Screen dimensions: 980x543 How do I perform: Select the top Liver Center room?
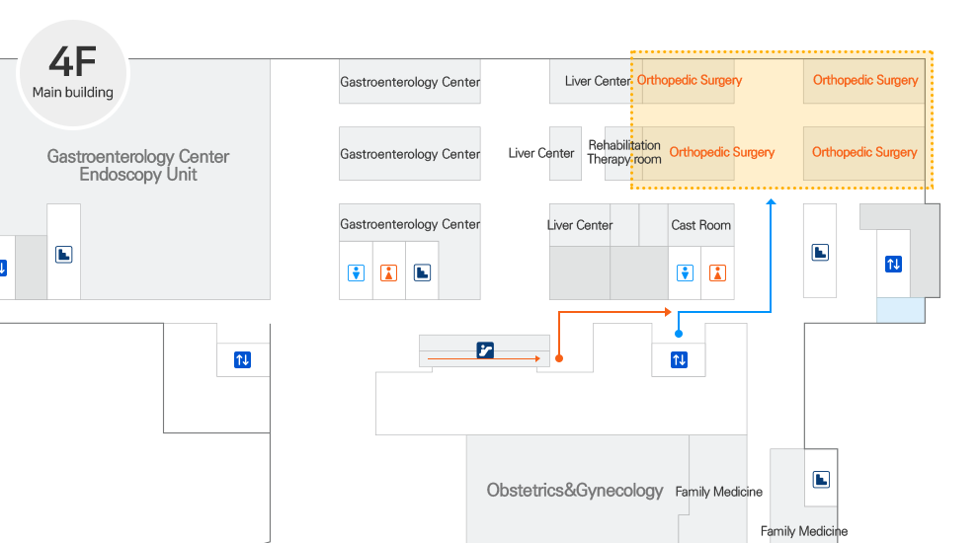click(x=597, y=81)
